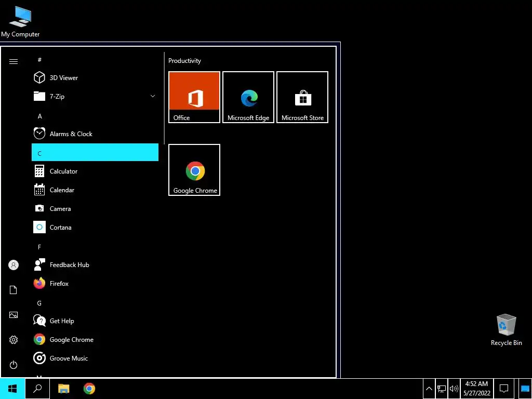The width and height of the screenshot is (532, 399).
Task: Open the Microsoft Store tile
Action: (302, 97)
